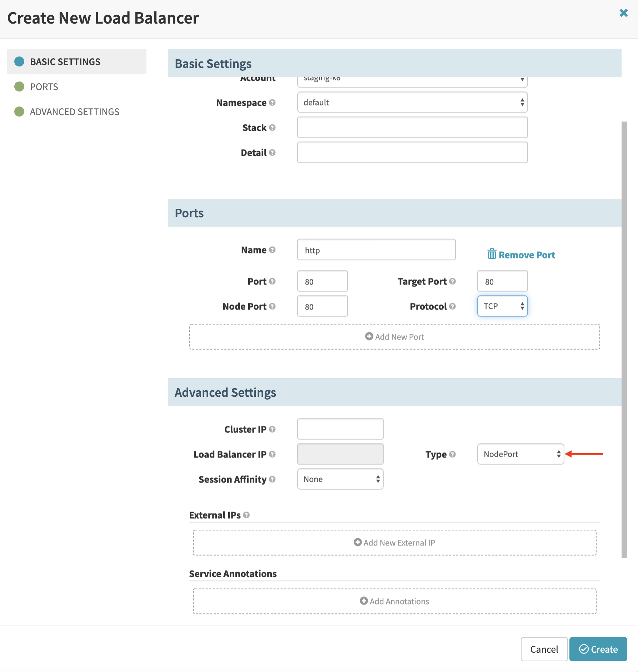Image resolution: width=638 pixels, height=672 pixels.
Task: Jump to Advanced Settings in sidebar
Action: (74, 112)
